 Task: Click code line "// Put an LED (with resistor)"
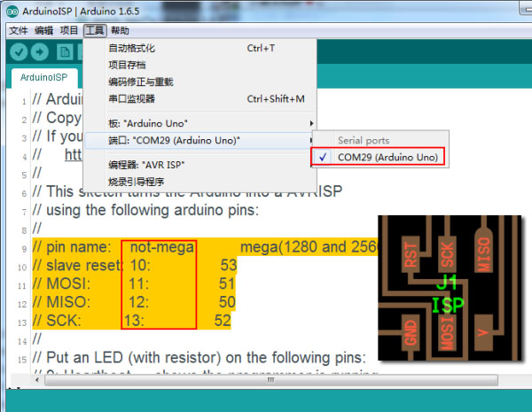coord(199,357)
